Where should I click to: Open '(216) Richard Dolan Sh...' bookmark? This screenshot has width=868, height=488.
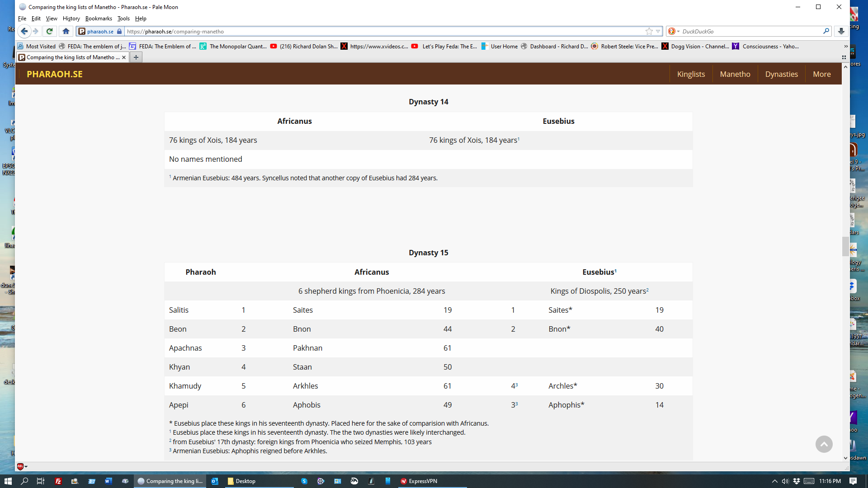tap(304, 46)
